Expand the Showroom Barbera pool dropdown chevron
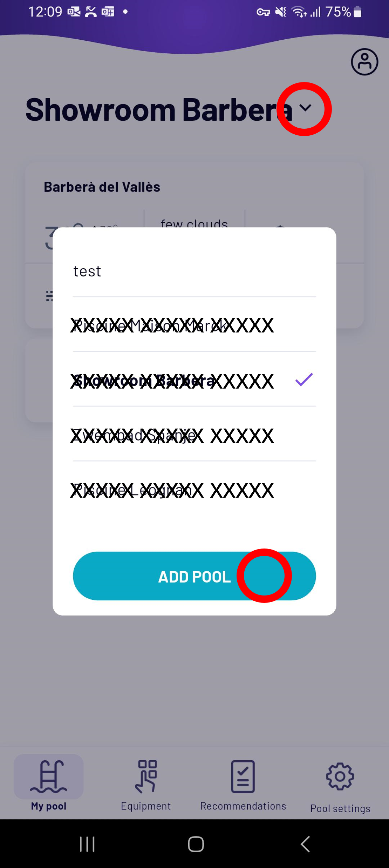Screen dimensions: 389x868 pos(306,108)
